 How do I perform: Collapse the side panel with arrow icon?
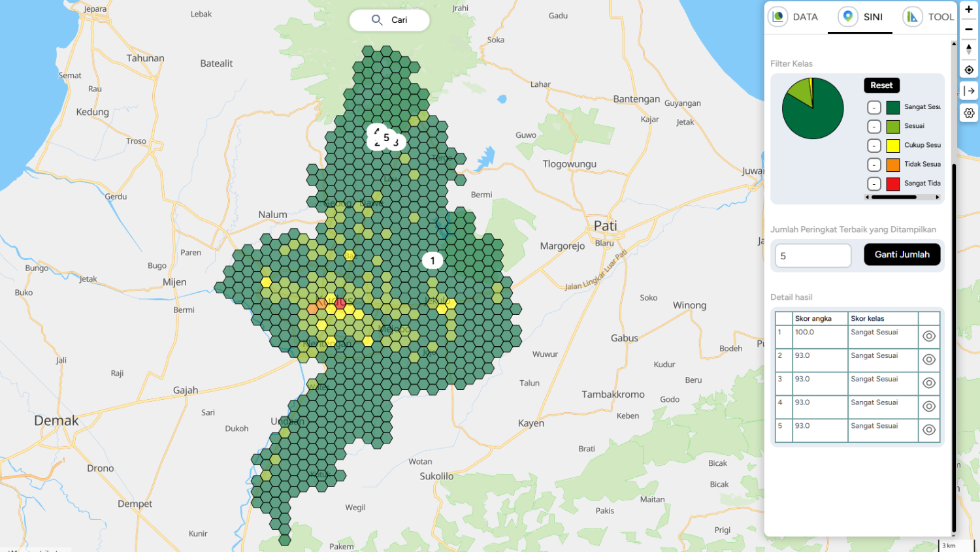pyautogui.click(x=969, y=91)
